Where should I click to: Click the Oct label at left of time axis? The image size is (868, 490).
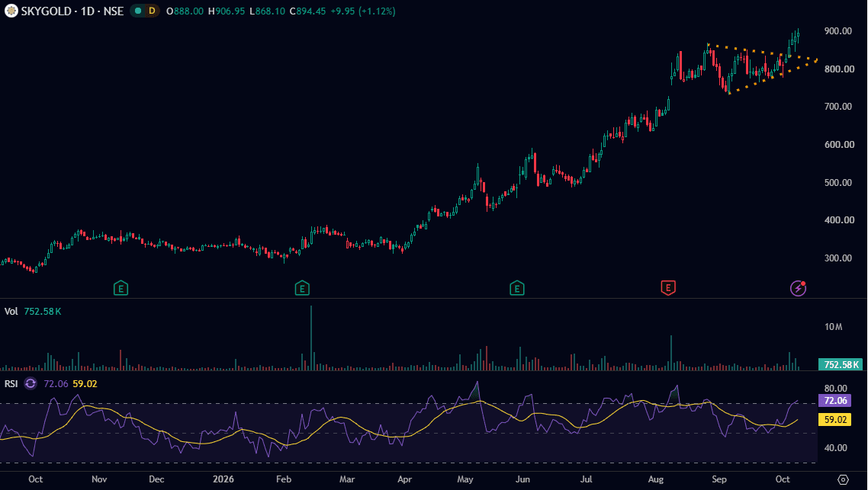coord(35,479)
